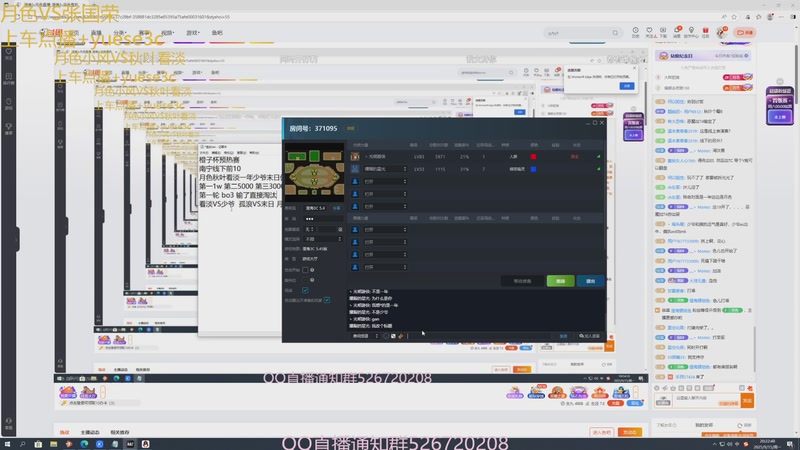
Task: Open the 直播 item in the Douyu navigation
Action: (96, 33)
